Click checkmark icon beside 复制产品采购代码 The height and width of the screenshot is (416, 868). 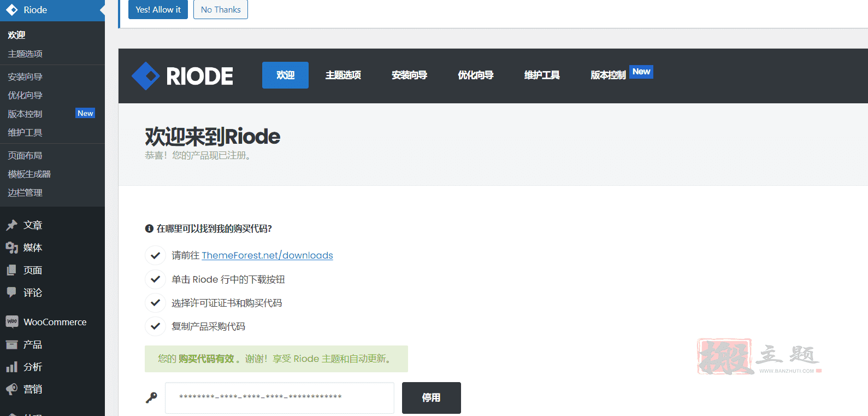point(155,326)
